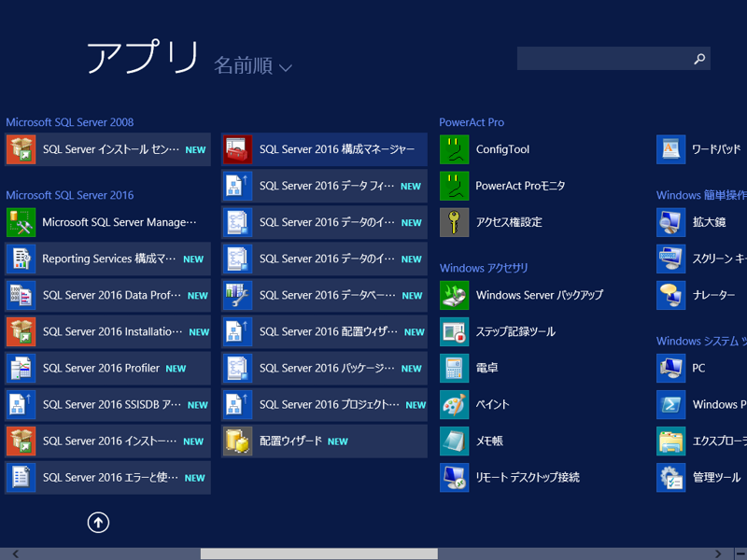This screenshot has width=747, height=560.
Task: Open SQL Server 2016 データベー… tuning icon
Action: click(238, 295)
